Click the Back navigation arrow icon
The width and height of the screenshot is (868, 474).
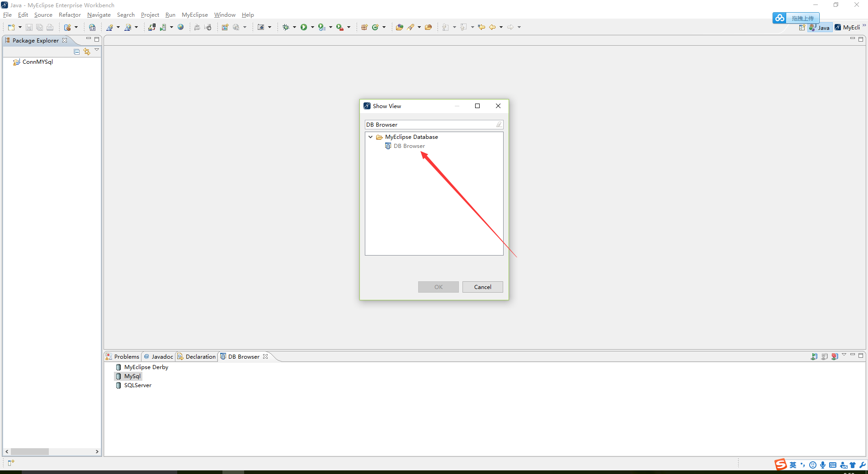point(492,27)
